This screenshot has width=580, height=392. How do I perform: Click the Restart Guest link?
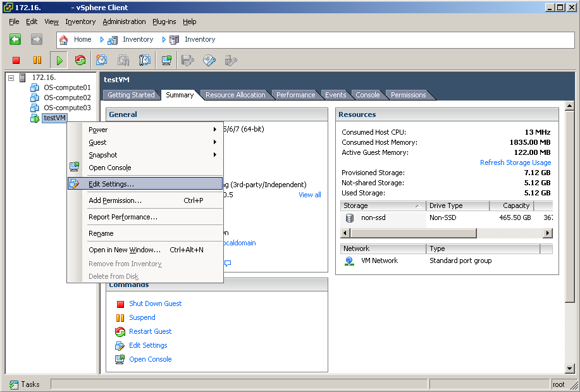[150, 331]
